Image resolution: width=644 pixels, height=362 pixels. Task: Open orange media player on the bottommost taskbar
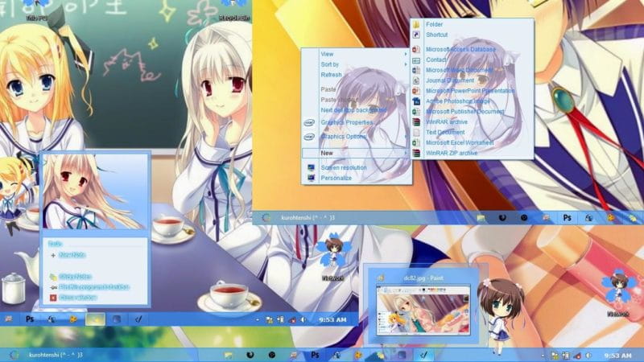tap(357, 355)
